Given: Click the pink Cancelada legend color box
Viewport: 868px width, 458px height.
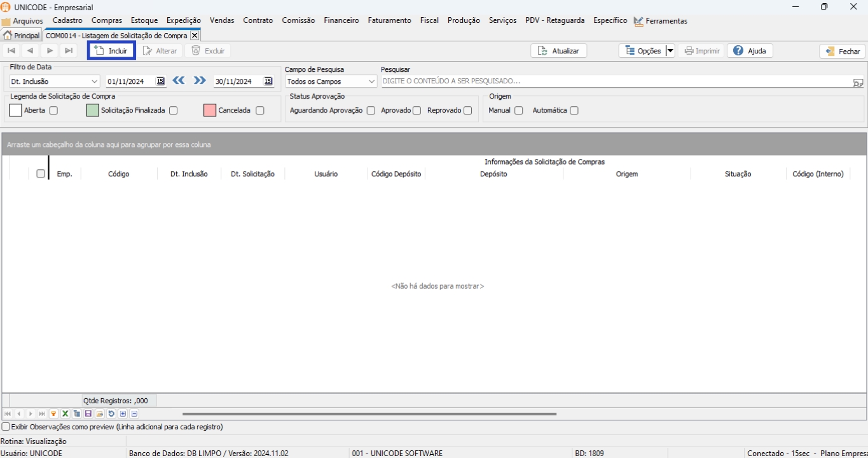Looking at the screenshot, I should click(210, 111).
